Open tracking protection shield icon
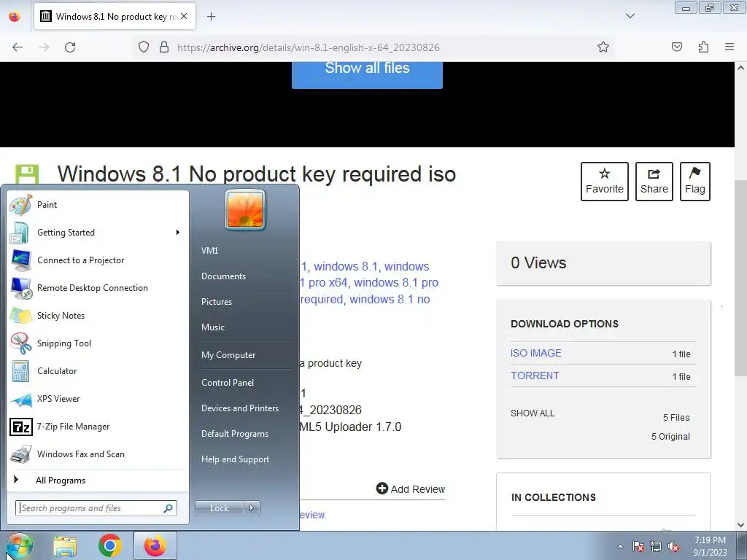This screenshot has width=747, height=560. click(144, 47)
